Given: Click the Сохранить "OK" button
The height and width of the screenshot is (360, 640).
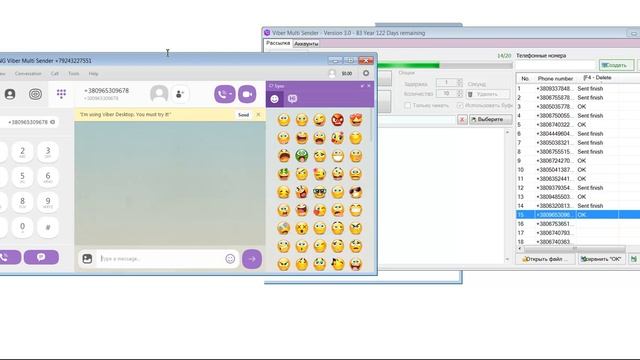Looking at the screenshot, I should 602,259.
